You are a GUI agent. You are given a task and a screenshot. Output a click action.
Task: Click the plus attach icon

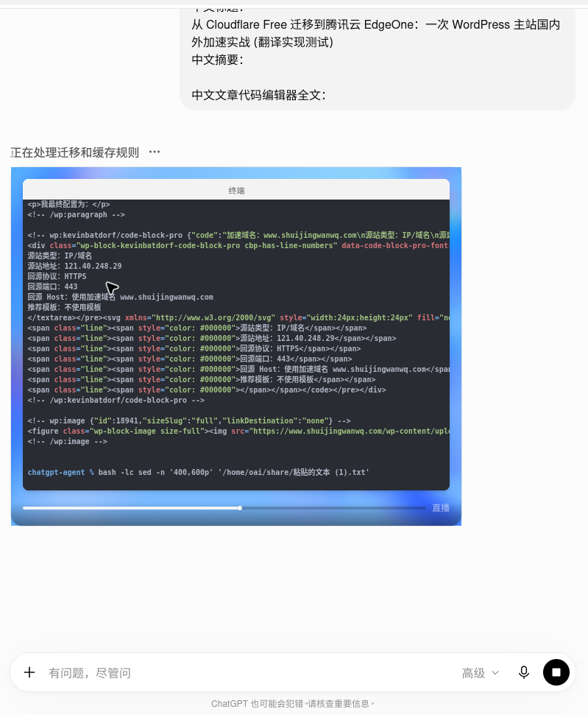point(29,672)
